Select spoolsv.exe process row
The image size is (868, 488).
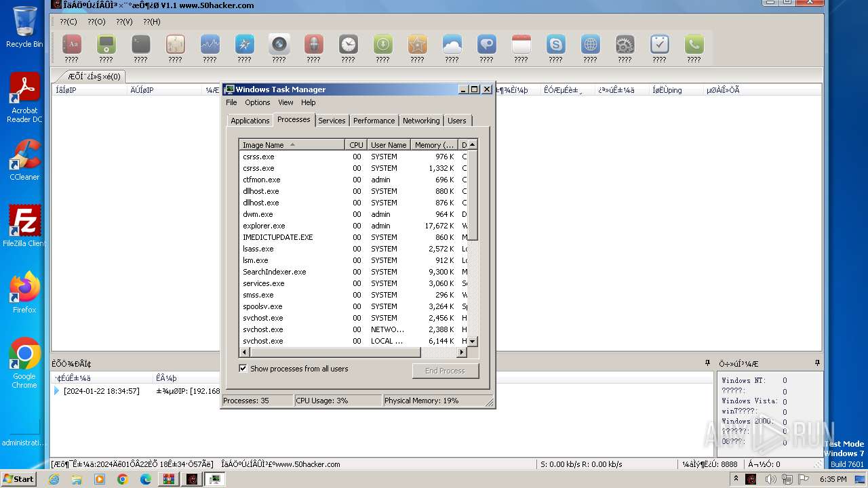click(x=353, y=306)
